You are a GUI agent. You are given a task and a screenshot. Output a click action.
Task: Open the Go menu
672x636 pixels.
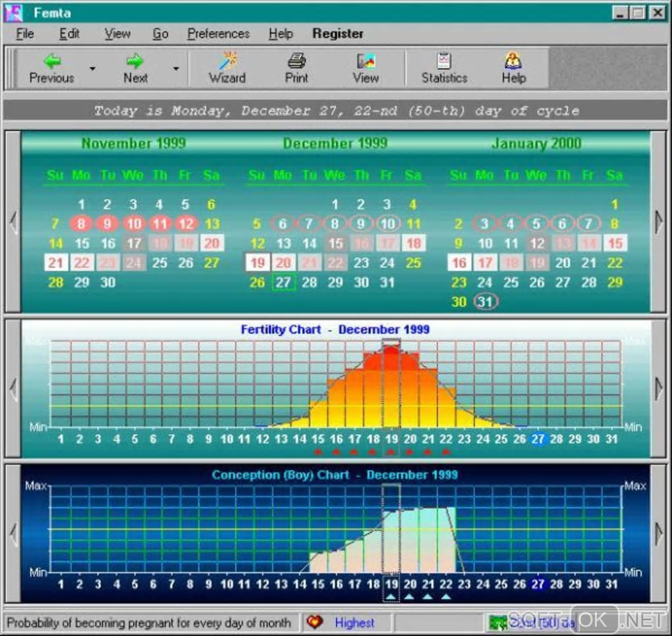(x=160, y=34)
